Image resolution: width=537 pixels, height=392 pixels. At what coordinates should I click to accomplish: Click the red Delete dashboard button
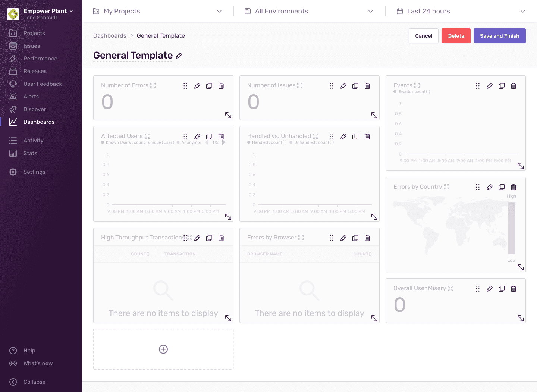pos(456,36)
